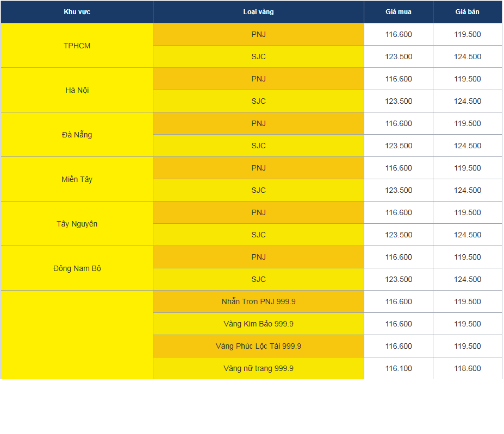Click sell price 119.500 for TPHCM PNJ
504x434 pixels.
468,34
